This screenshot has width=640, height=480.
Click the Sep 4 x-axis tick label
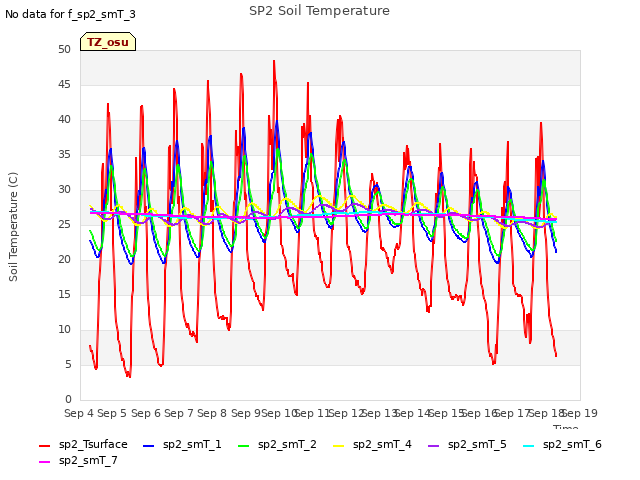pyautogui.click(x=79, y=413)
